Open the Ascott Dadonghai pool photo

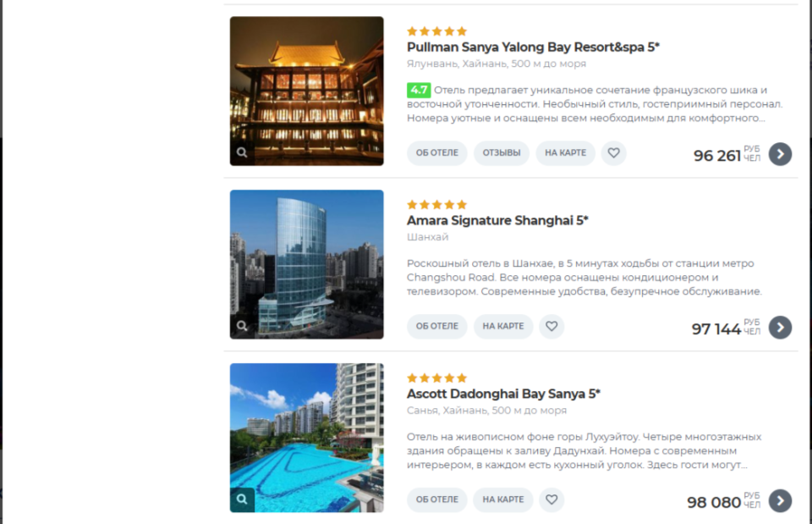[x=306, y=438]
